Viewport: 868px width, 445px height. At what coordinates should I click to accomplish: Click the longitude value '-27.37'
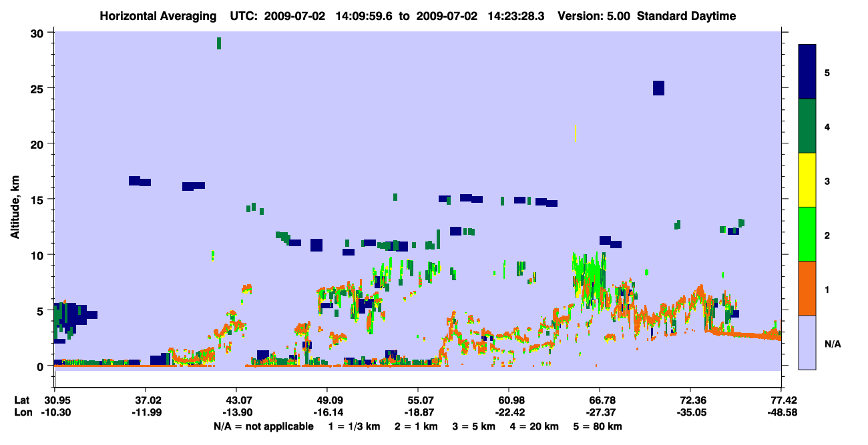[600, 413]
